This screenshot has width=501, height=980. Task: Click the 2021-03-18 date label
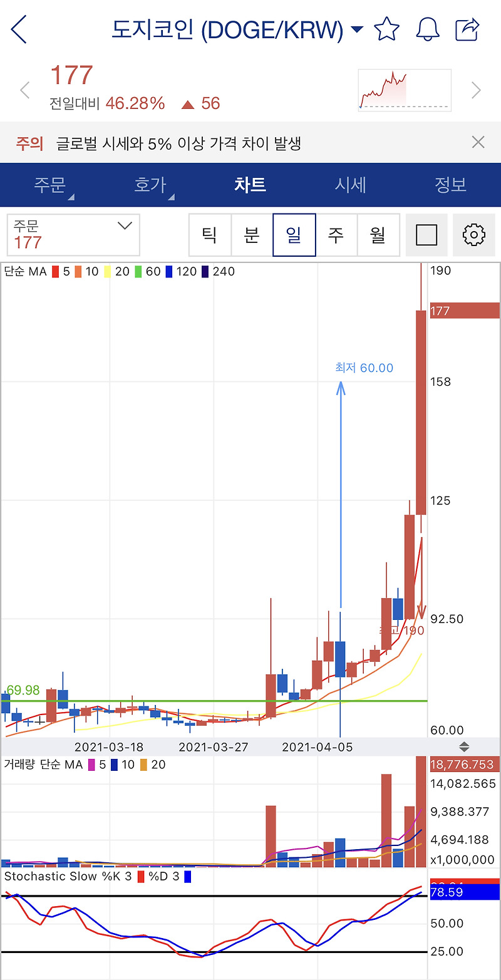click(109, 747)
